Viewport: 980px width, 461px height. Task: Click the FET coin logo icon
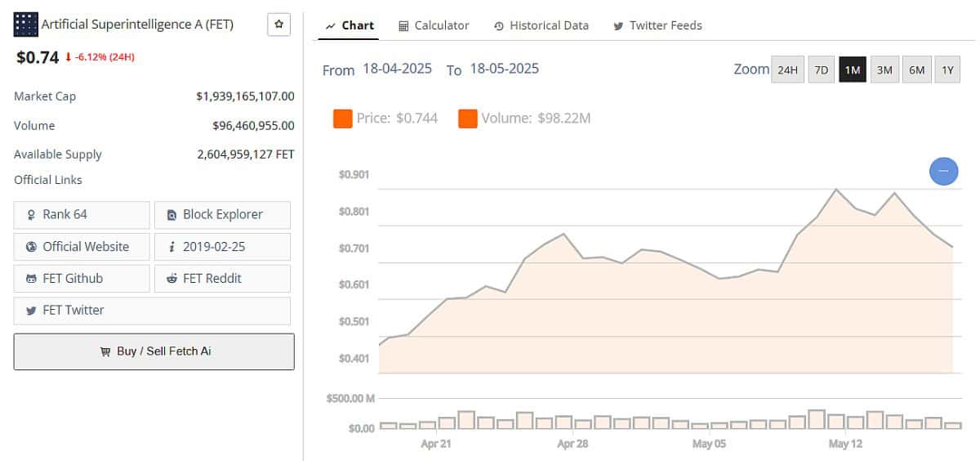coord(26,25)
